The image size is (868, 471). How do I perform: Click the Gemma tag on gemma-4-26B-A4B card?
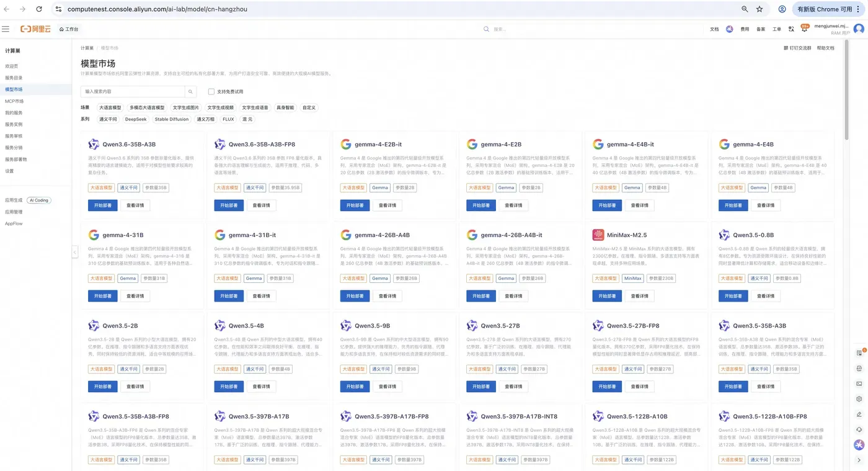pyautogui.click(x=380, y=279)
